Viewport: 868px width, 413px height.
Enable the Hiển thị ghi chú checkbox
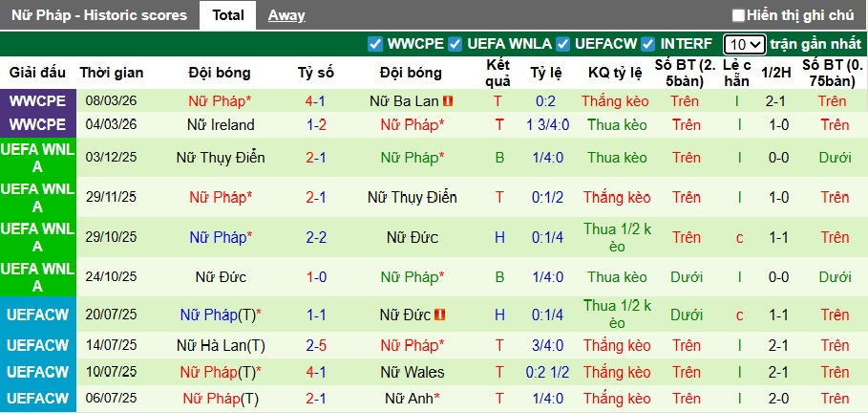click(x=738, y=15)
